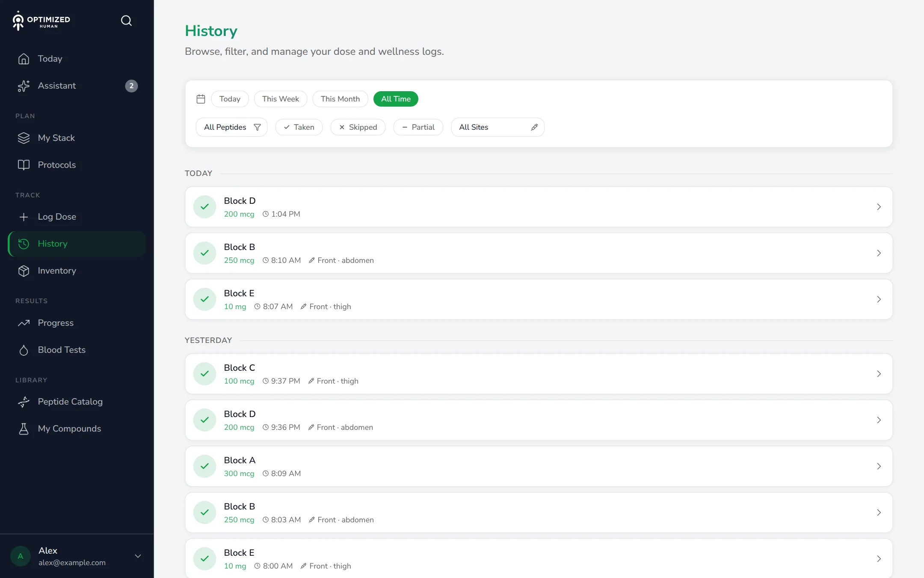
Task: Expand Block D 9:36 PM entry chevron
Action: click(879, 420)
